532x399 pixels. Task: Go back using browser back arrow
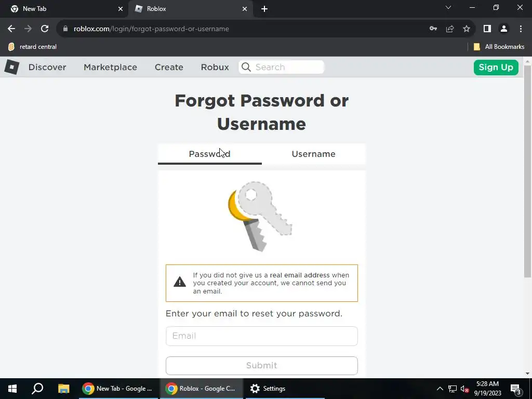click(11, 29)
